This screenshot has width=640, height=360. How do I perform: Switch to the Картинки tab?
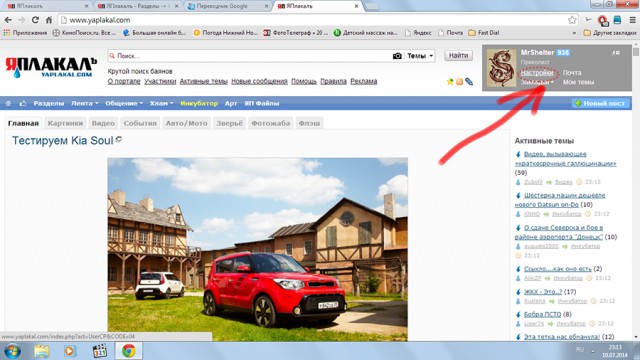pos(65,123)
